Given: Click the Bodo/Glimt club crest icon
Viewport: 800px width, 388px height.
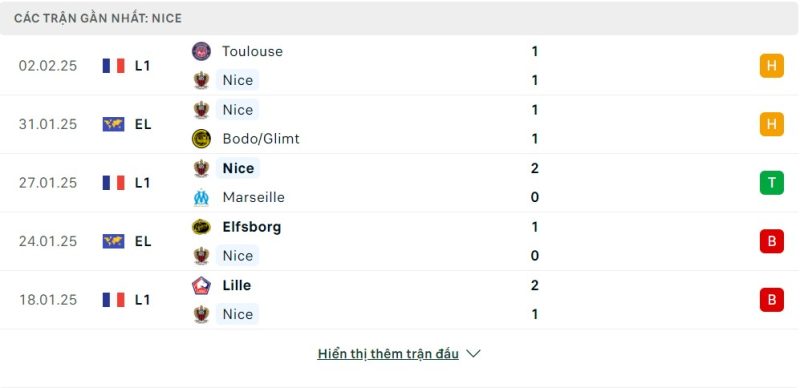Looking at the screenshot, I should click(201, 139).
